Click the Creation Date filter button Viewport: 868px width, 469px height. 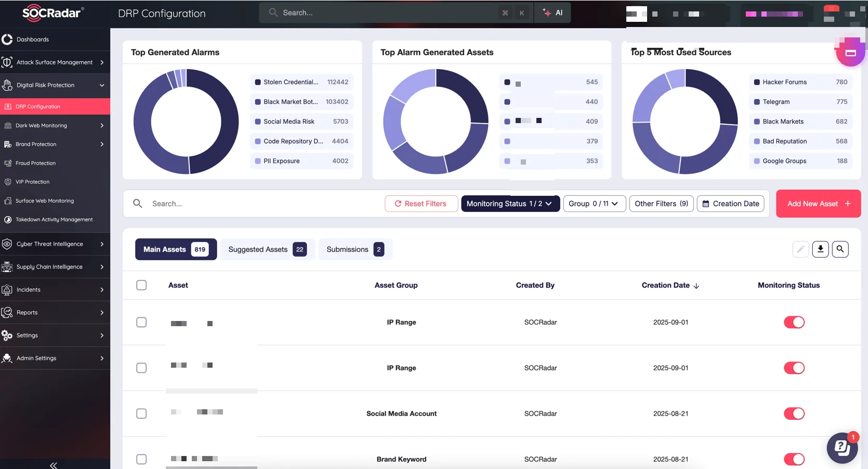point(731,204)
